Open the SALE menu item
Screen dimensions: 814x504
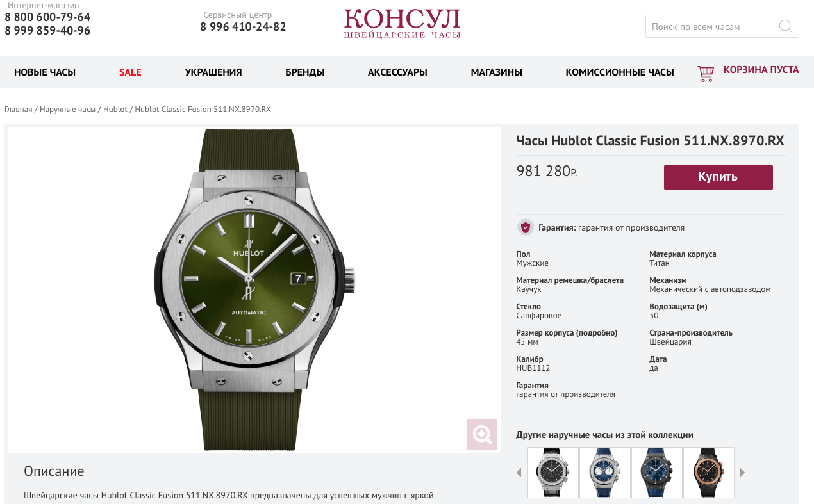pos(130,72)
